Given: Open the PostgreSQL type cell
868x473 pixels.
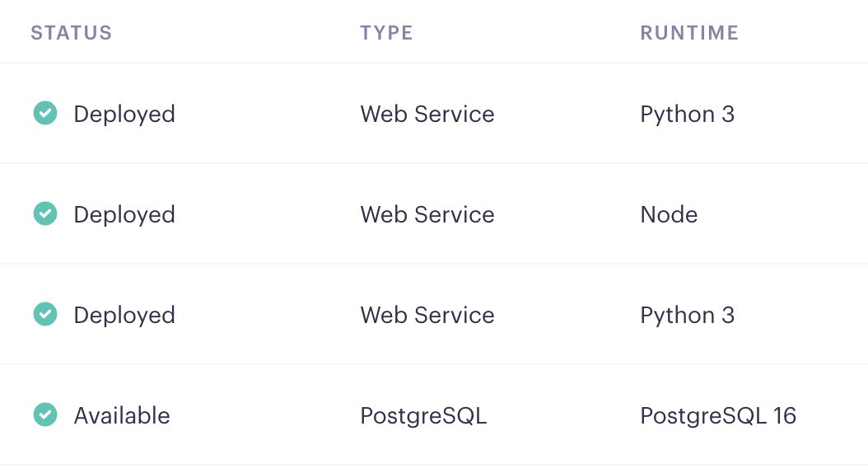Looking at the screenshot, I should click(423, 416).
